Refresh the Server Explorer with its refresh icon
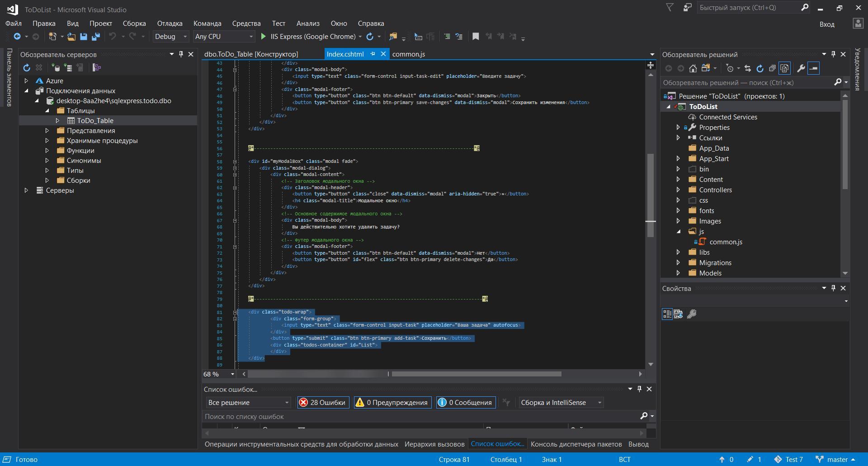This screenshot has height=466, width=868. point(27,68)
